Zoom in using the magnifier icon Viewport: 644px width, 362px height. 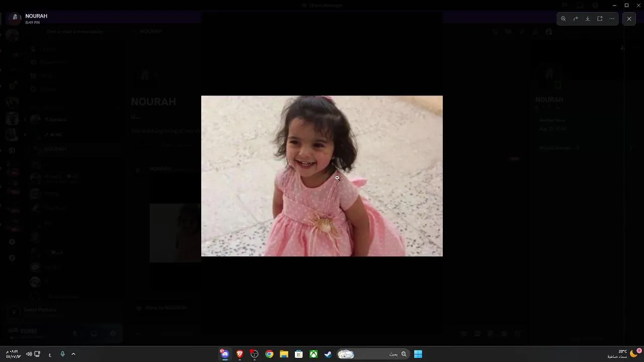point(563,19)
